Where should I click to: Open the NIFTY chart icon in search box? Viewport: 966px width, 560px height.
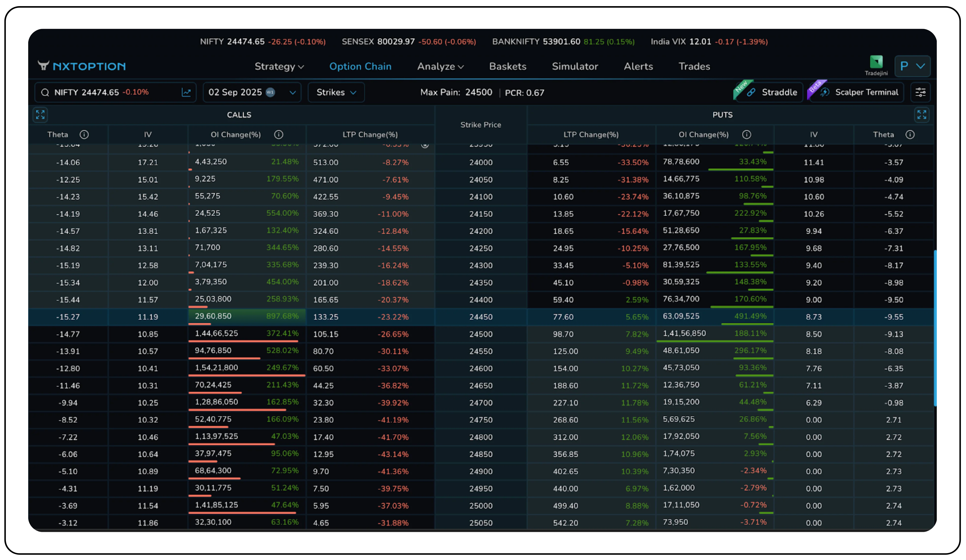[x=186, y=92]
